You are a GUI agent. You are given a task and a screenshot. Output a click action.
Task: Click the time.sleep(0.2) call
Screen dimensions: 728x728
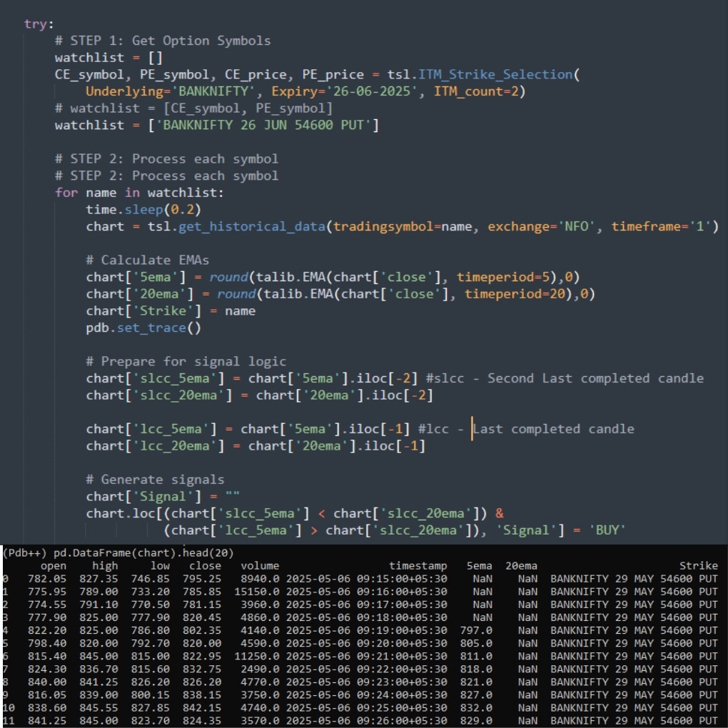pyautogui.click(x=143, y=210)
